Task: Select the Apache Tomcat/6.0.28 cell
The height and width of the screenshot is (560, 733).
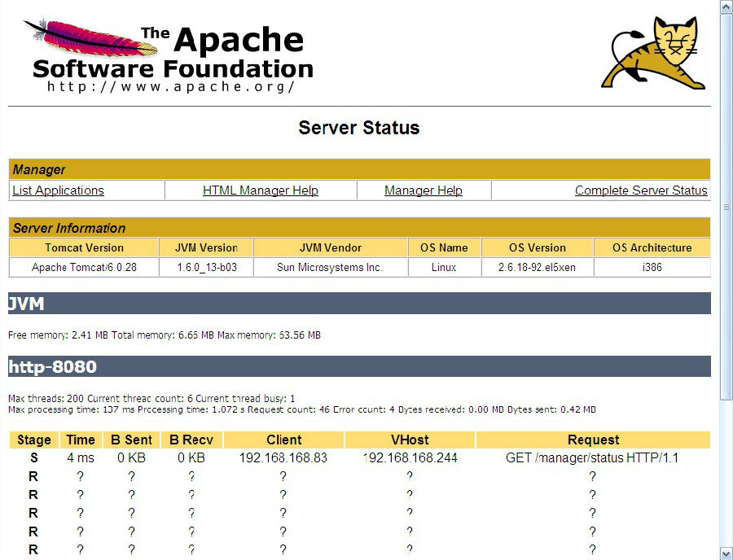Action: tap(84, 267)
